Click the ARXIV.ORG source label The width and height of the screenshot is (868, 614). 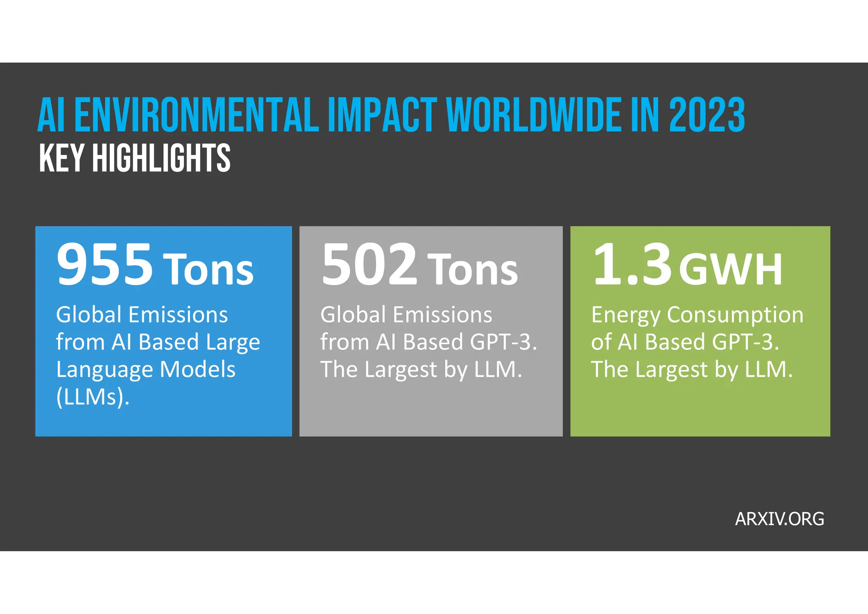779,519
